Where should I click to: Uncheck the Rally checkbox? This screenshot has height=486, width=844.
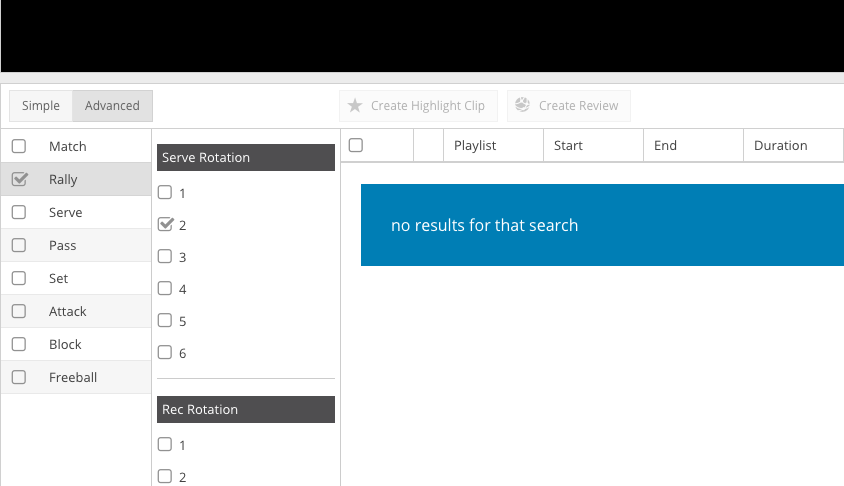[x=19, y=179]
